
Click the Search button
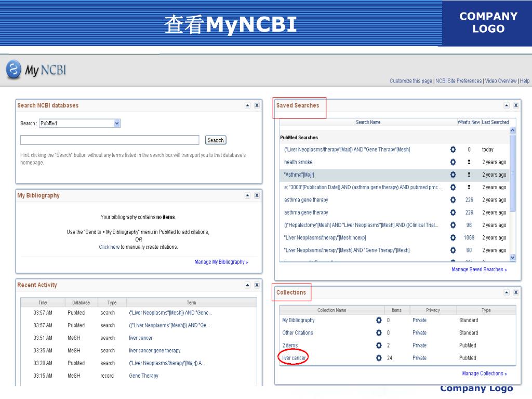pyautogui.click(x=216, y=140)
